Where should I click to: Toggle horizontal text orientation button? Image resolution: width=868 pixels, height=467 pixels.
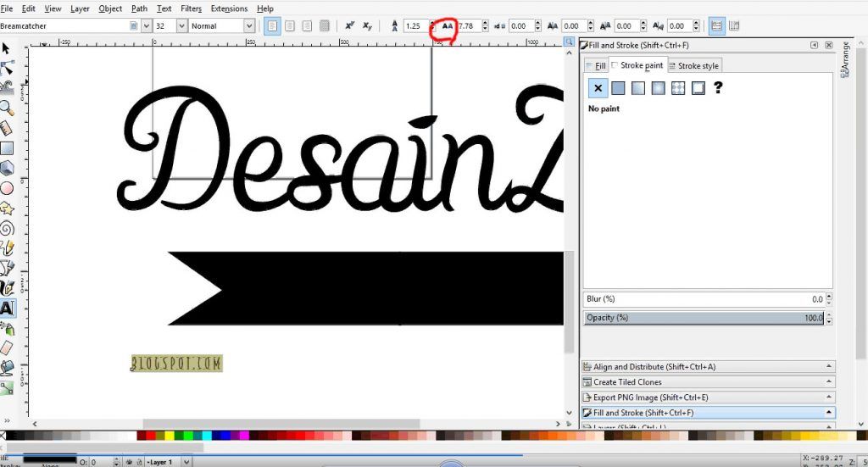(x=717, y=26)
